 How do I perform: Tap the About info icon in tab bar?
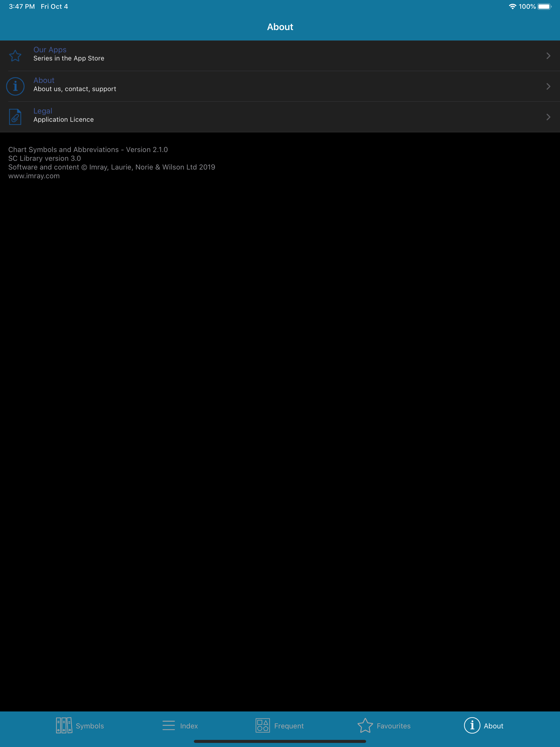pyautogui.click(x=472, y=725)
